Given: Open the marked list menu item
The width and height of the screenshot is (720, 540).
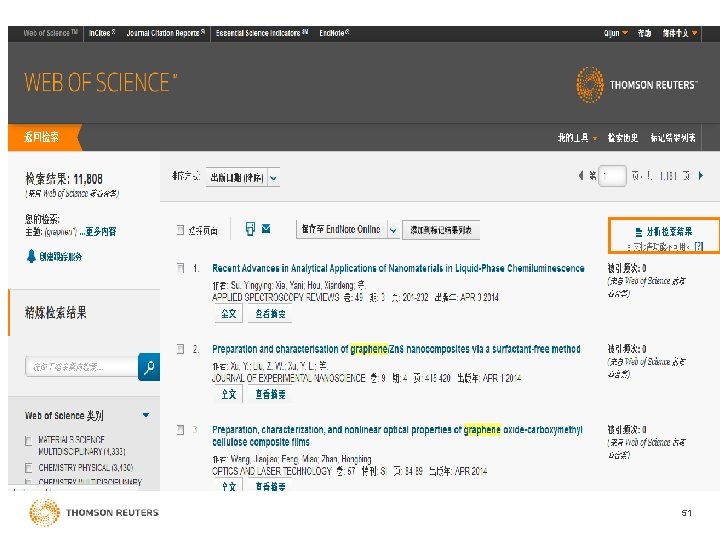Looking at the screenshot, I should (x=673, y=137).
